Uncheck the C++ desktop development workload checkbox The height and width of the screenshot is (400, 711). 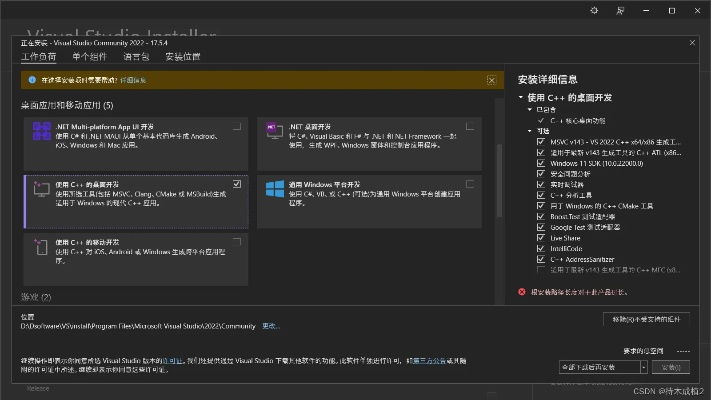click(237, 184)
